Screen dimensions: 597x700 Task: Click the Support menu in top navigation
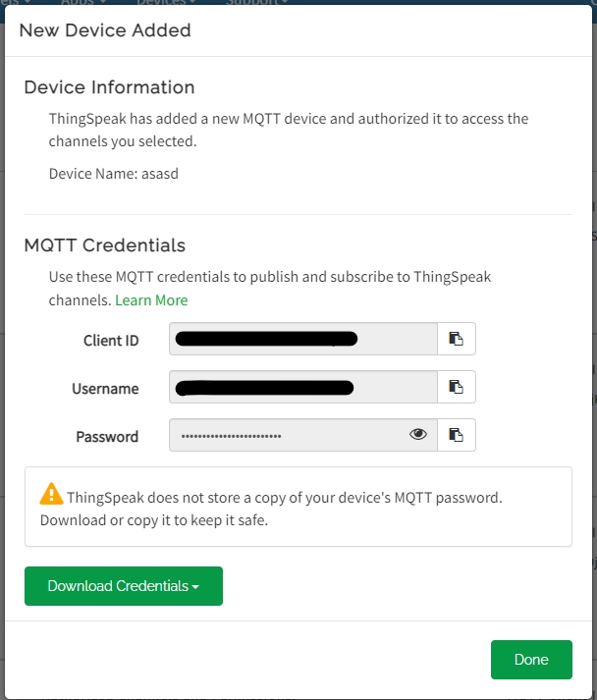click(x=255, y=3)
